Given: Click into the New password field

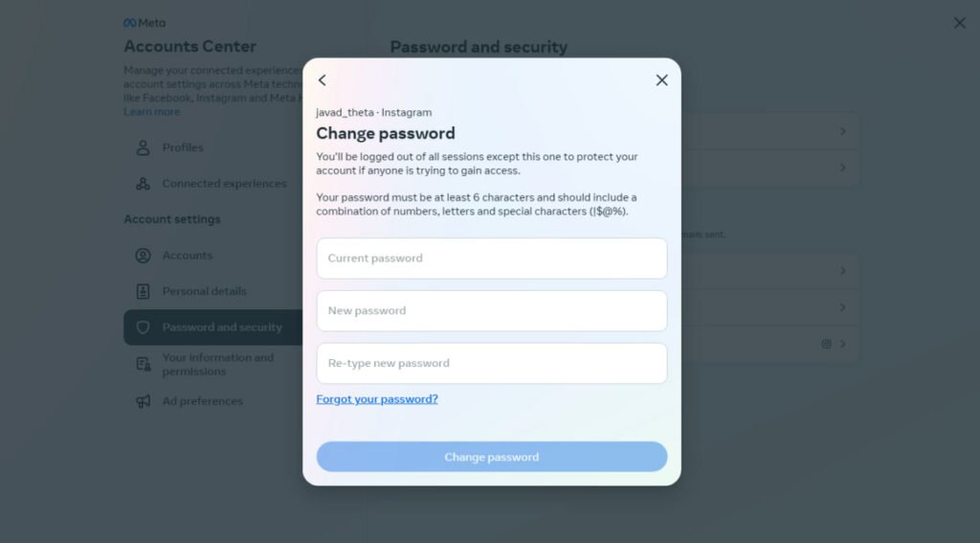Looking at the screenshot, I should 491,311.
